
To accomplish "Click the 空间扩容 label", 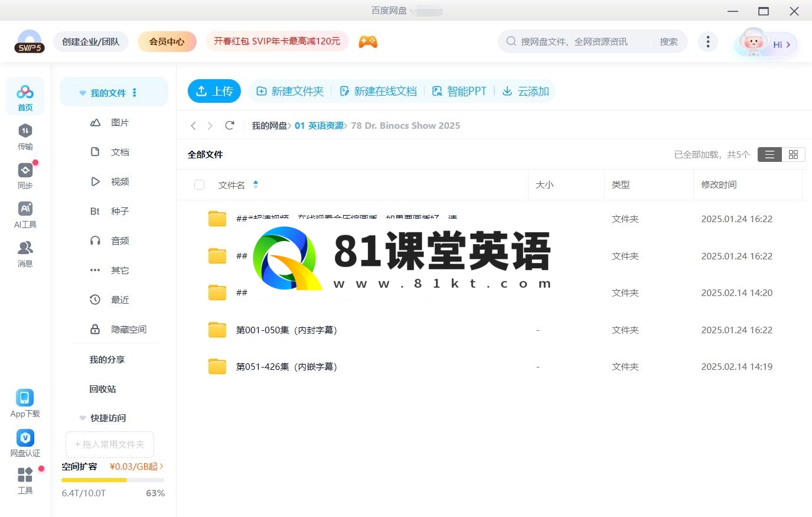I will [x=79, y=466].
